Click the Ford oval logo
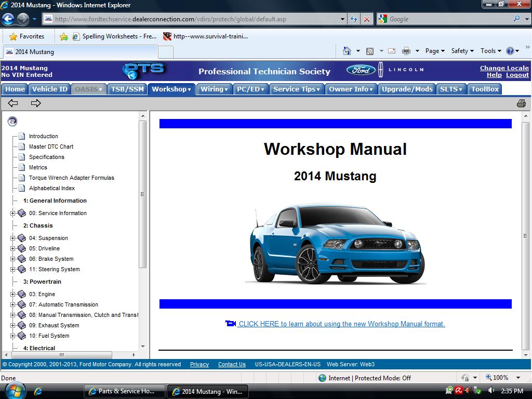Viewport: 532px width, 399px height. 361,70
